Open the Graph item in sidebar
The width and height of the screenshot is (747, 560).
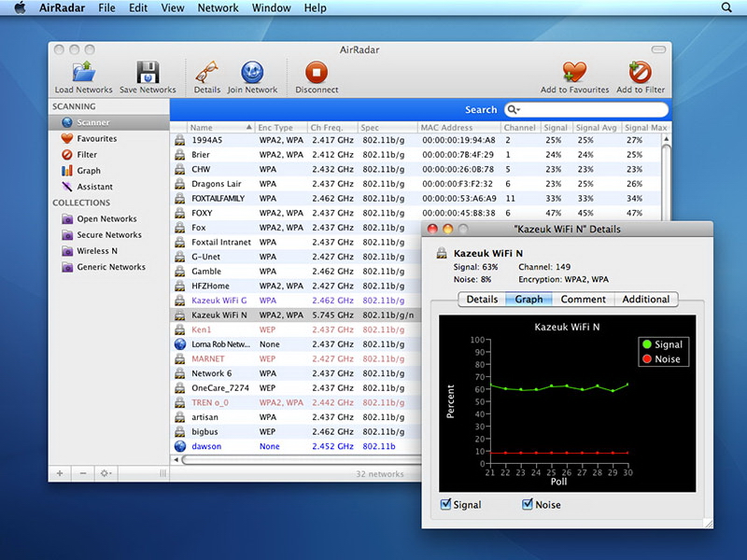point(89,171)
